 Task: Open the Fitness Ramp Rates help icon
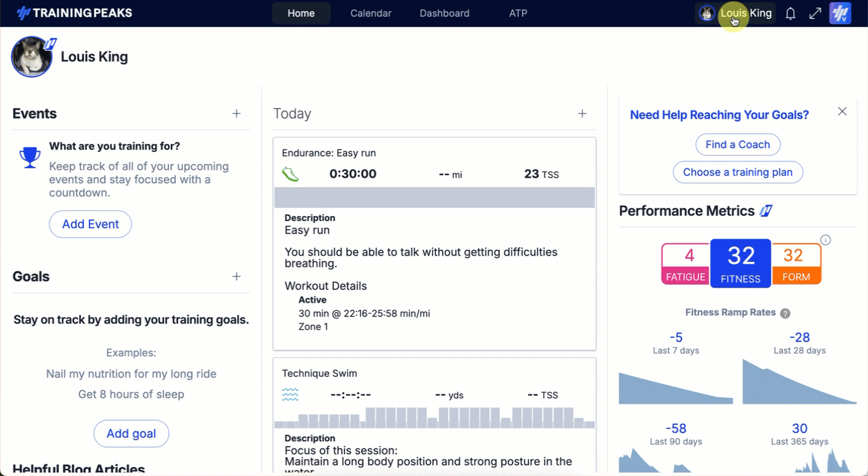(x=785, y=313)
